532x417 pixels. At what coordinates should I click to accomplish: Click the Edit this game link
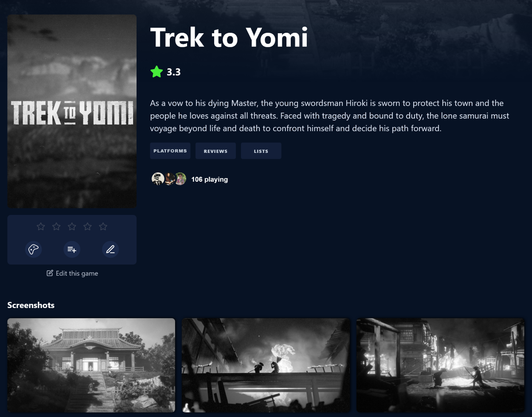tap(72, 273)
